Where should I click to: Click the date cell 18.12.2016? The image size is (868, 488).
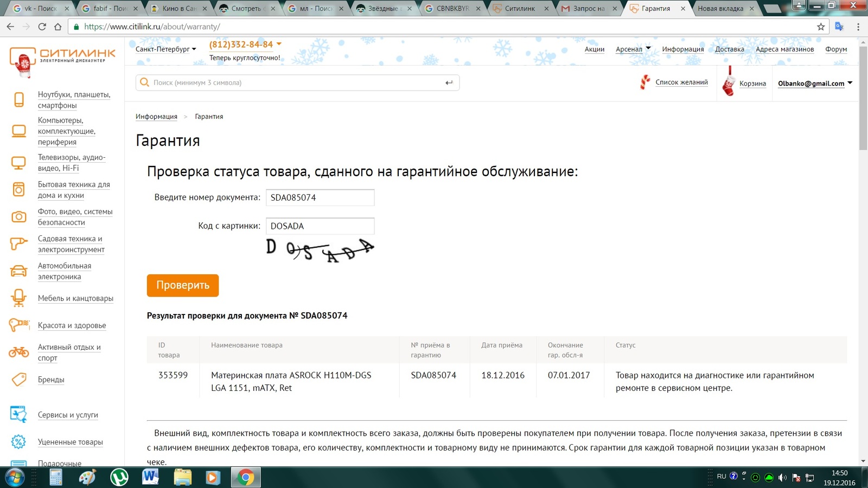tap(503, 375)
